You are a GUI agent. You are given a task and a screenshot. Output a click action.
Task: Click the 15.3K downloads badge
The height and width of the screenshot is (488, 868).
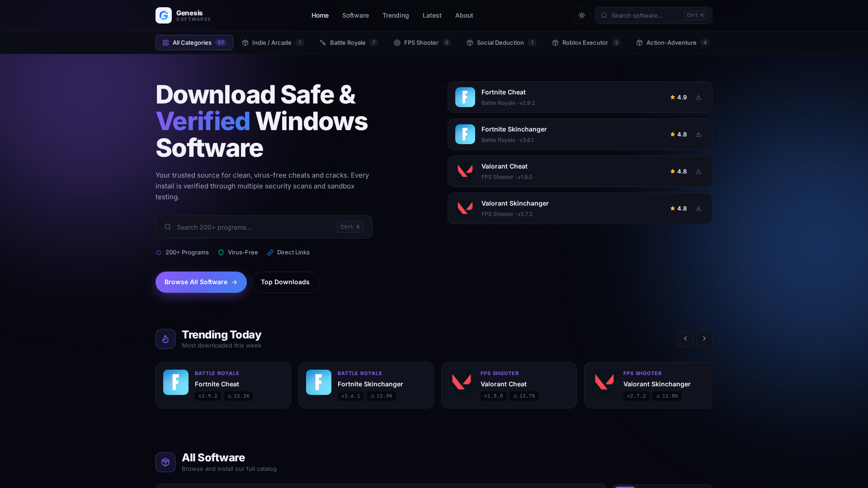pyautogui.click(x=238, y=396)
